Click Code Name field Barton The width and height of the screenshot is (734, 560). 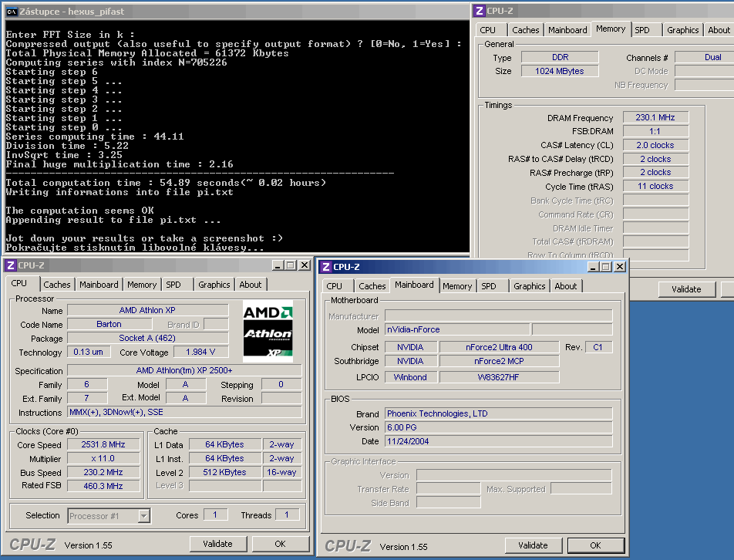pos(109,324)
